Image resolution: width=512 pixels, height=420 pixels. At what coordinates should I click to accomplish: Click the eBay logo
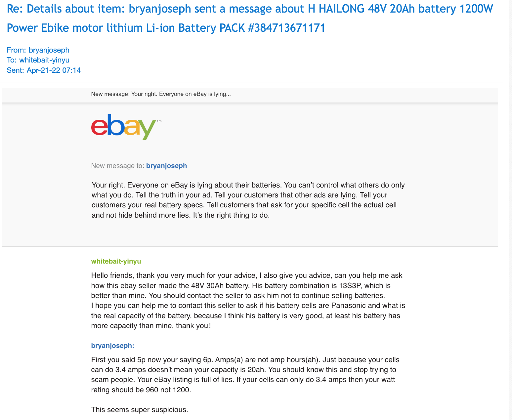tap(123, 127)
